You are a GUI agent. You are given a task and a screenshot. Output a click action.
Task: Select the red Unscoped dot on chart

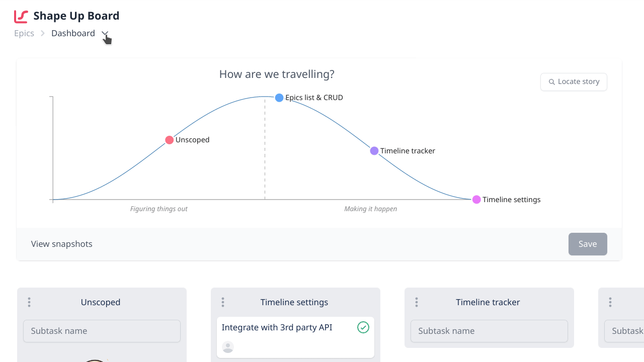point(170,140)
